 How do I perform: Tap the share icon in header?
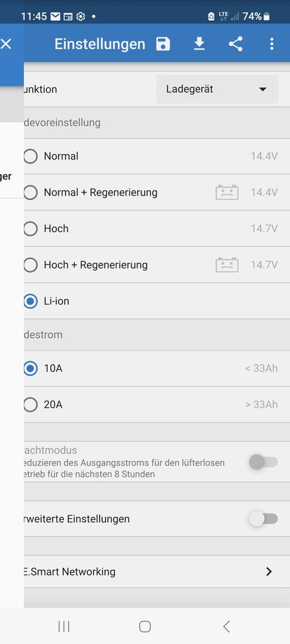[235, 44]
